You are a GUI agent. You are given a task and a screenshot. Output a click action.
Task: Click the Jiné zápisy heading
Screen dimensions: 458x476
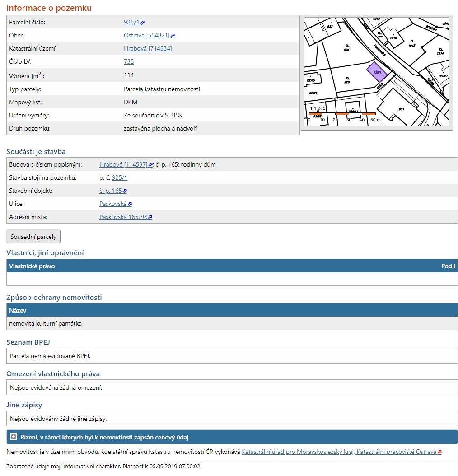(24, 405)
